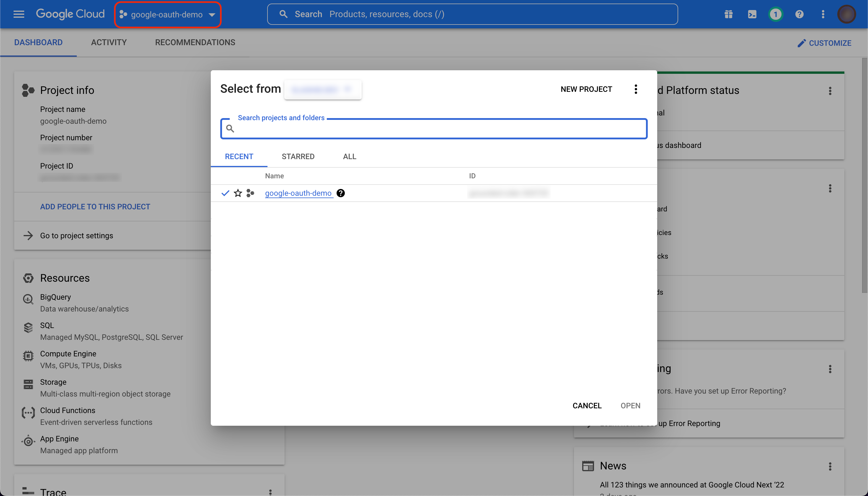The height and width of the screenshot is (496, 868).
Task: Open the navigation hamburger menu
Action: (x=19, y=14)
